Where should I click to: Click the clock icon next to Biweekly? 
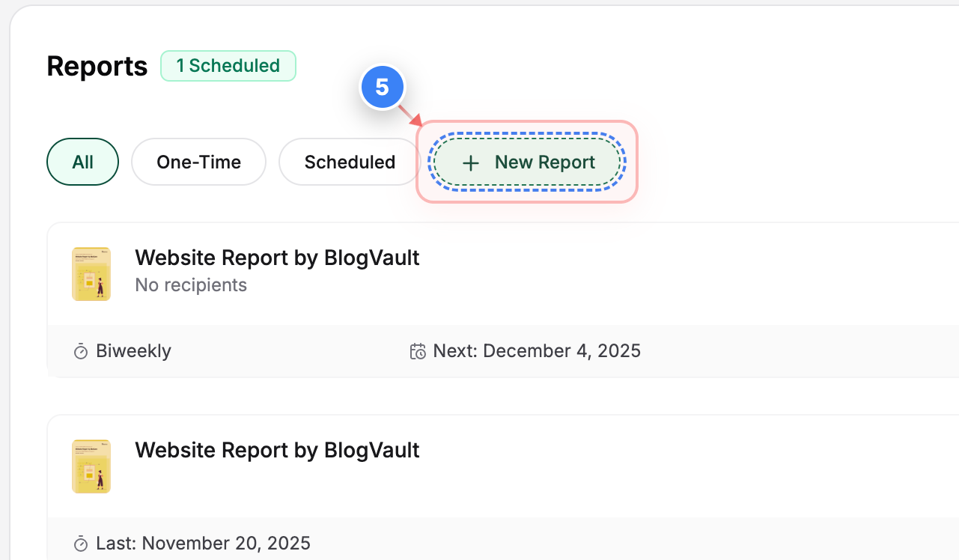(80, 350)
